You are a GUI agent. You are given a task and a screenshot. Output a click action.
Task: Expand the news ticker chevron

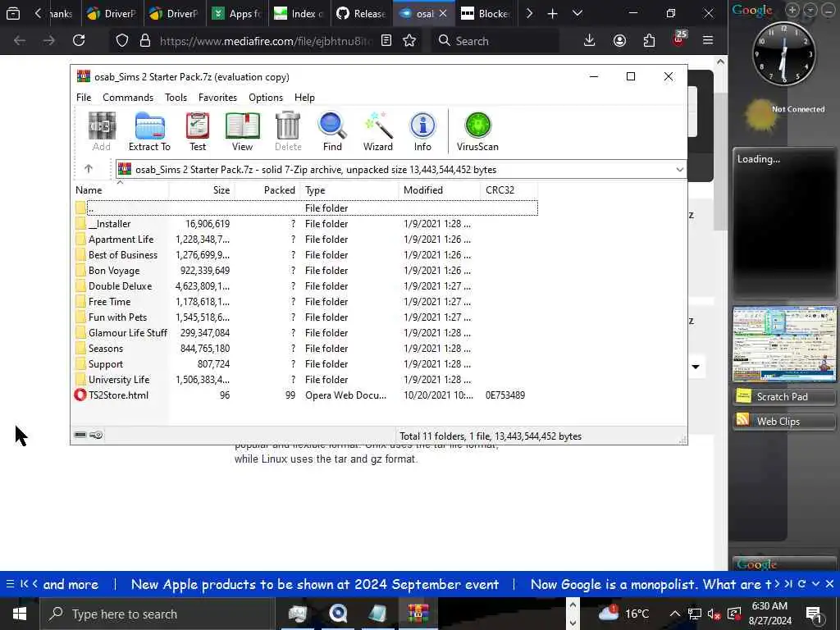pos(816,584)
